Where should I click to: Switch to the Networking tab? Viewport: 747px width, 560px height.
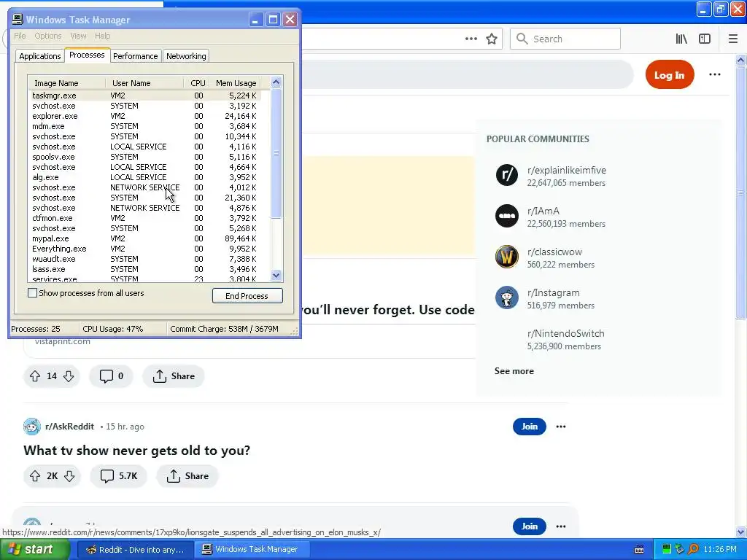click(x=186, y=56)
